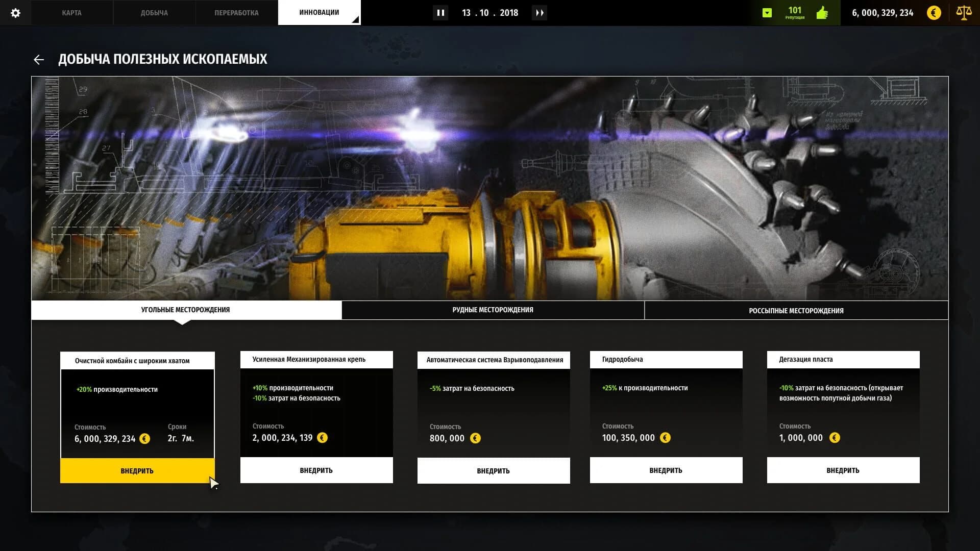Open the balance scales icon
The width and height of the screenshot is (980, 551).
(963, 13)
